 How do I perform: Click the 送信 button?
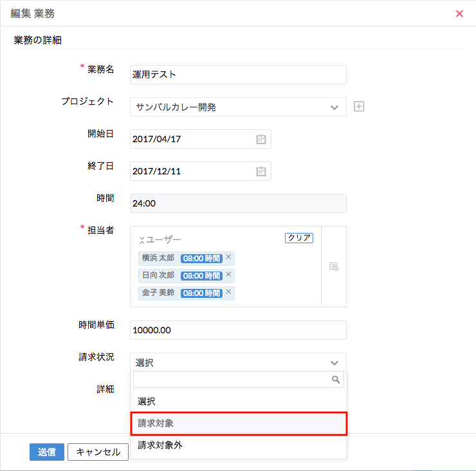tap(47, 452)
